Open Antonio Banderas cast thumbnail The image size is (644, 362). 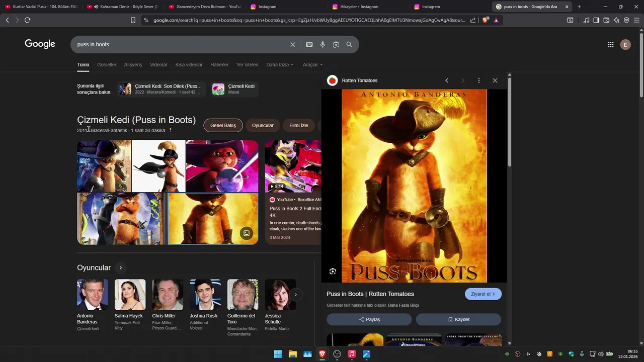(x=92, y=295)
